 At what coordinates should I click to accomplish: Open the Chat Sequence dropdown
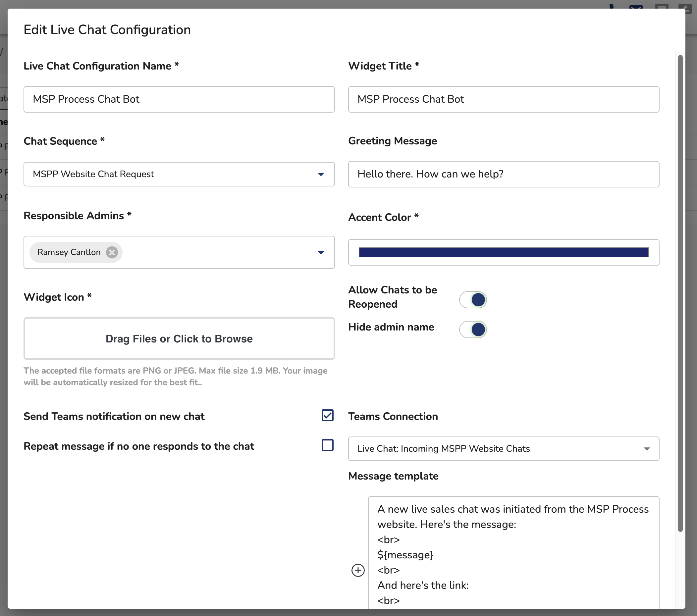coord(179,174)
